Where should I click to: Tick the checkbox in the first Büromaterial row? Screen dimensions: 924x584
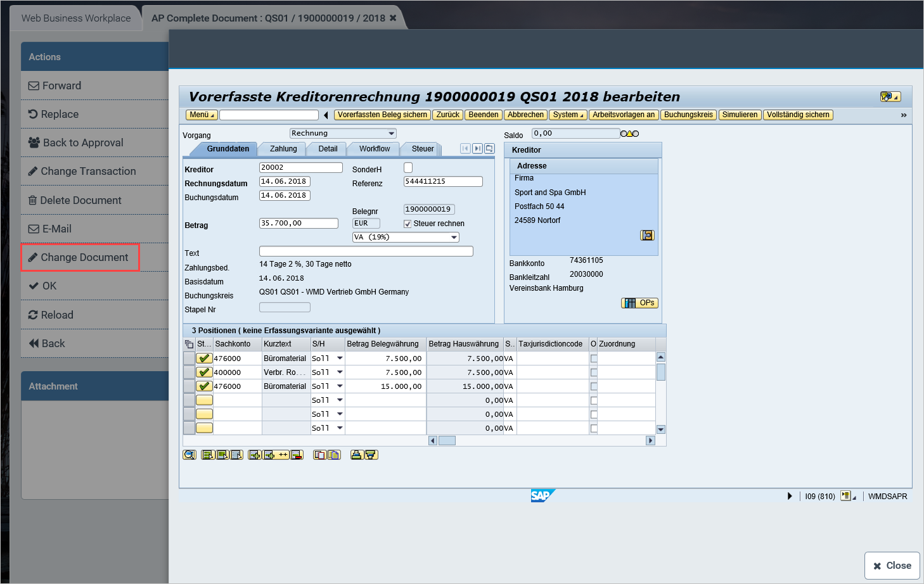(594, 359)
